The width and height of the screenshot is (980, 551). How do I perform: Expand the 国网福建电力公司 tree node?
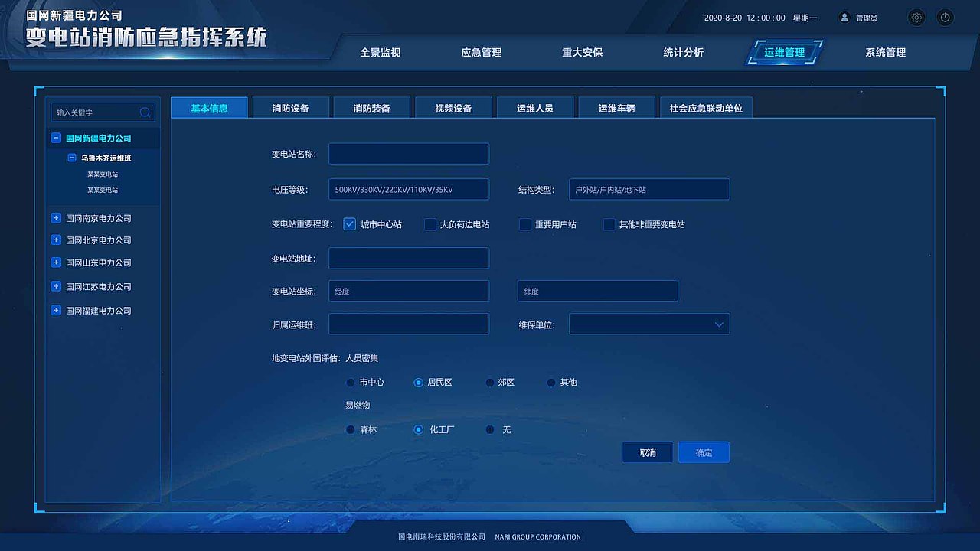click(x=55, y=310)
